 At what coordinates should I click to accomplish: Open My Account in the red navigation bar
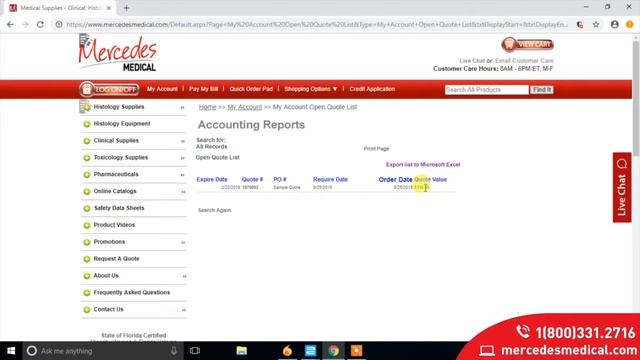(x=162, y=89)
